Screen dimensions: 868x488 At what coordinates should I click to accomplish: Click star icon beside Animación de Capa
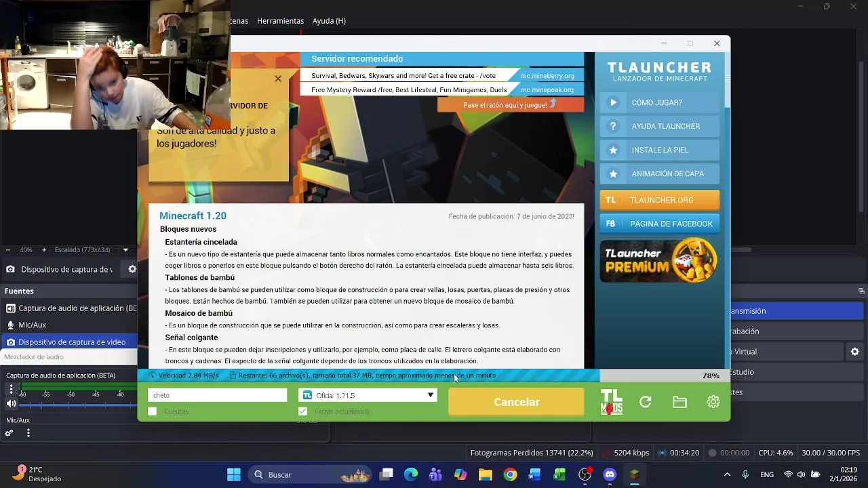coord(613,174)
